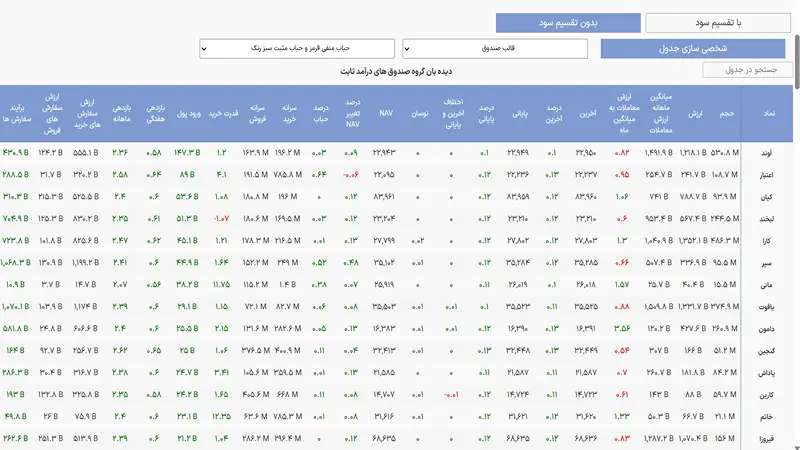
Task: Select the fund symbol 'کارین'
Action: coord(766,394)
